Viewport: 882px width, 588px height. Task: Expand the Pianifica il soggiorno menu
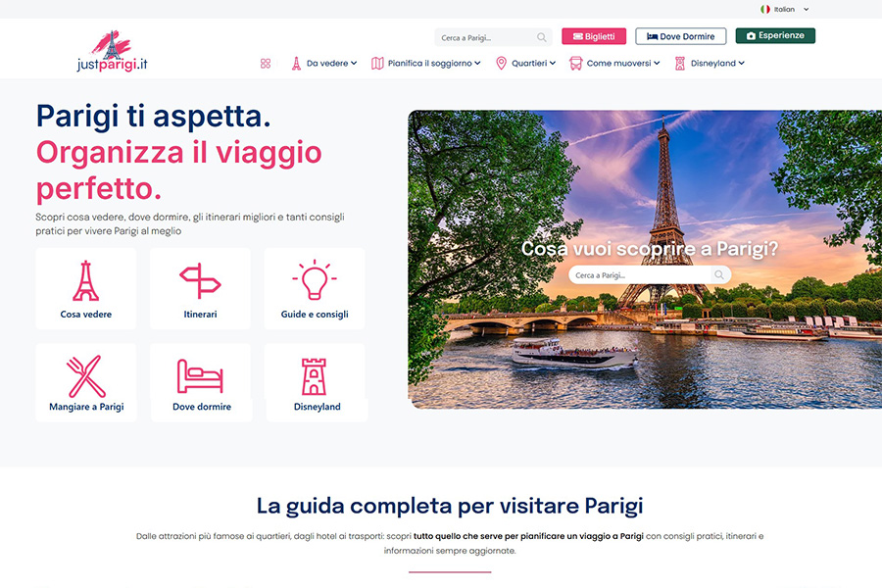click(426, 64)
